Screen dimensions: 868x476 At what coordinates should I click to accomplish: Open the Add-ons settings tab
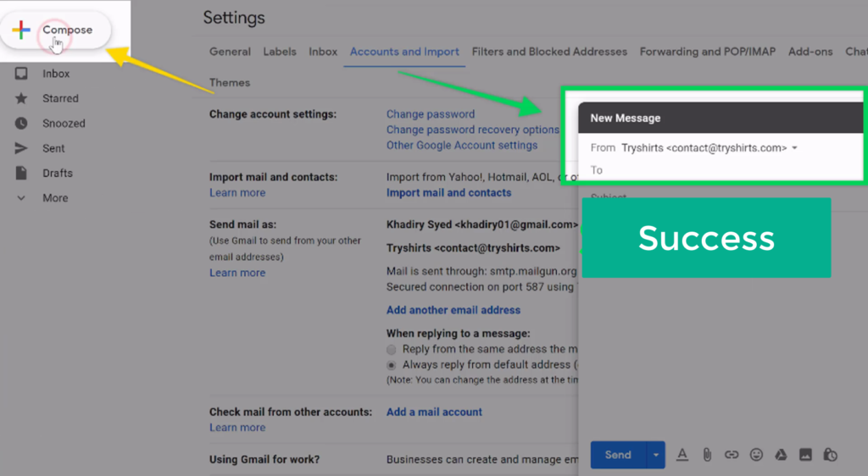[810, 52]
